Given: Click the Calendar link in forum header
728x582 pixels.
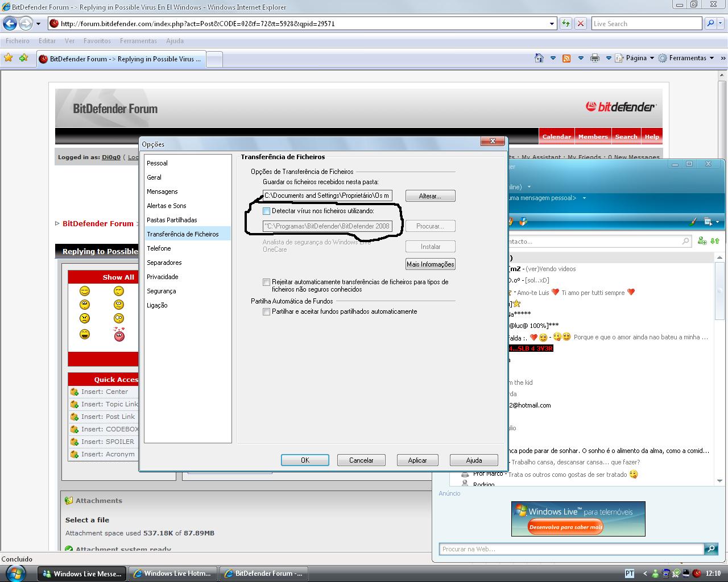Looking at the screenshot, I should [x=556, y=136].
